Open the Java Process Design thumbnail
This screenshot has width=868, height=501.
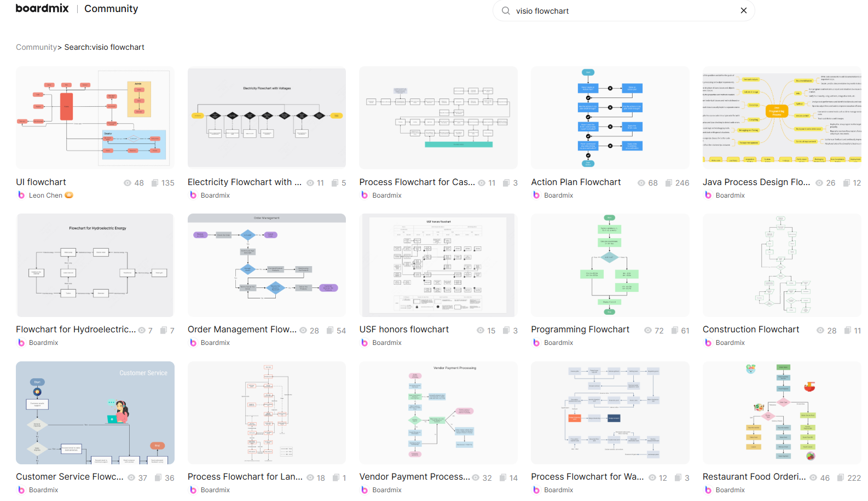click(x=782, y=118)
